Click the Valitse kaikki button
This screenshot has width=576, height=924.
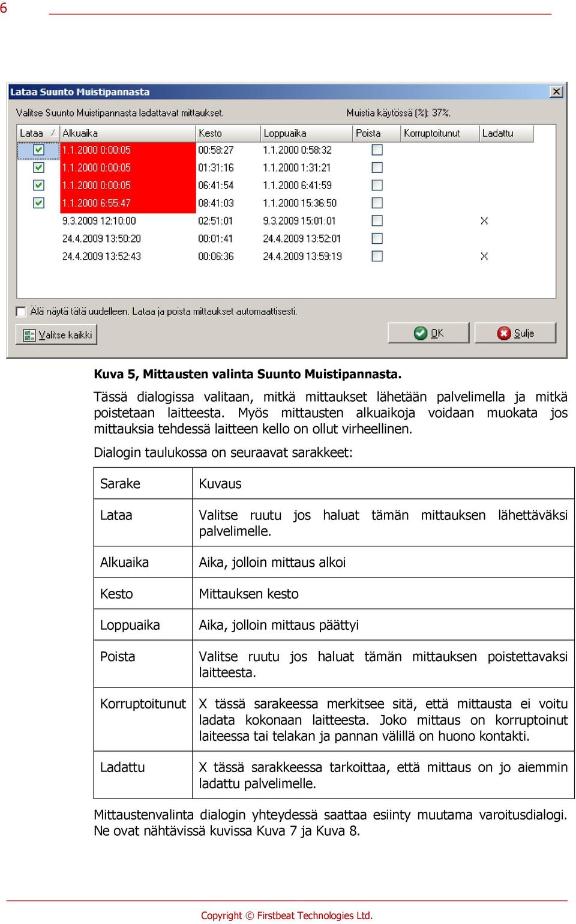click(56, 334)
